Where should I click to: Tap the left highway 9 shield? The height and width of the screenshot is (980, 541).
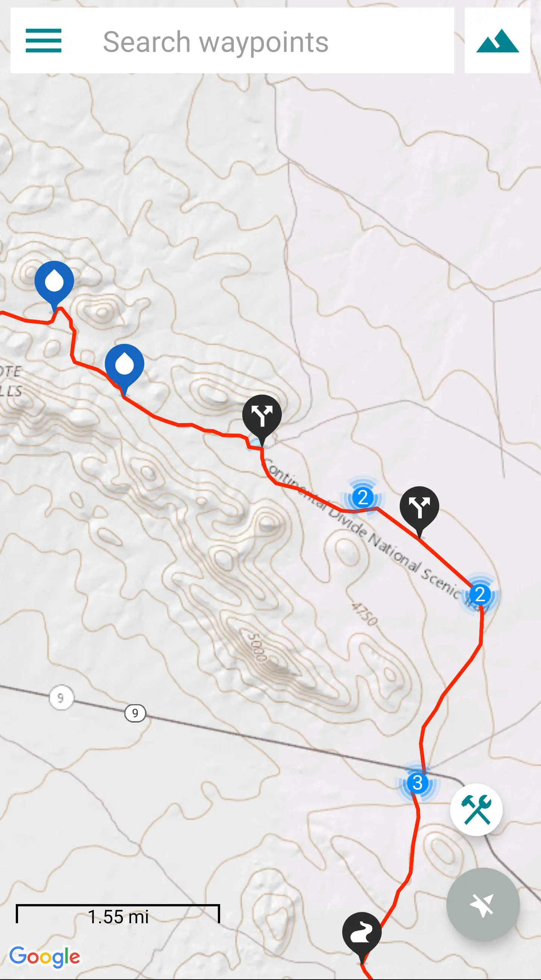click(x=61, y=698)
